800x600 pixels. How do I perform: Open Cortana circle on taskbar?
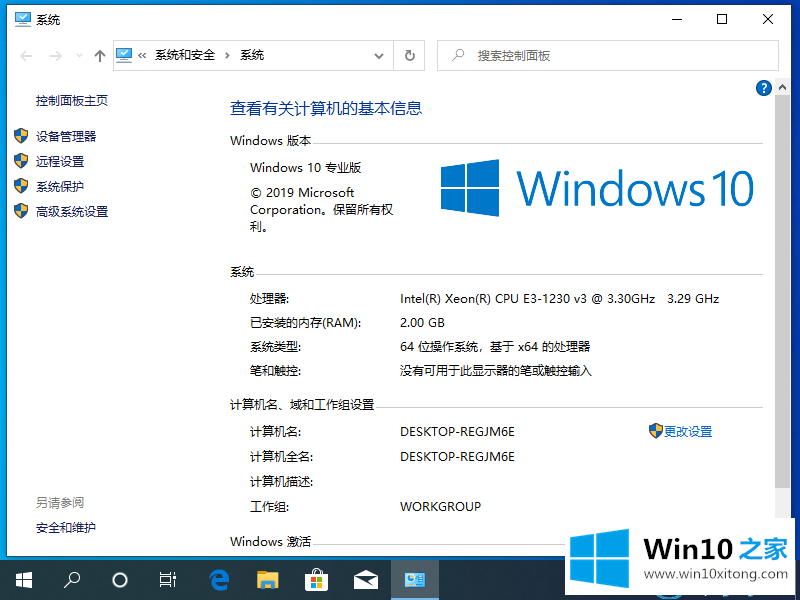tap(120, 580)
